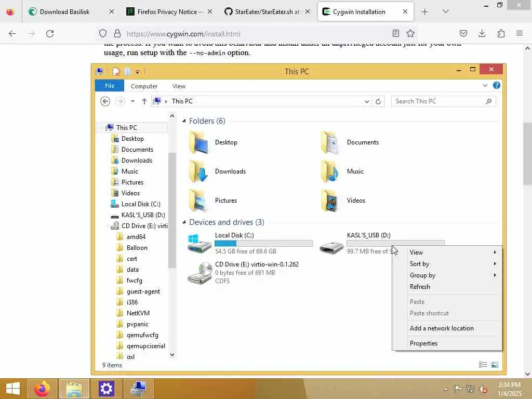List all tabs dropdown arrow
This screenshot has width=532, height=399.
coord(446,11)
